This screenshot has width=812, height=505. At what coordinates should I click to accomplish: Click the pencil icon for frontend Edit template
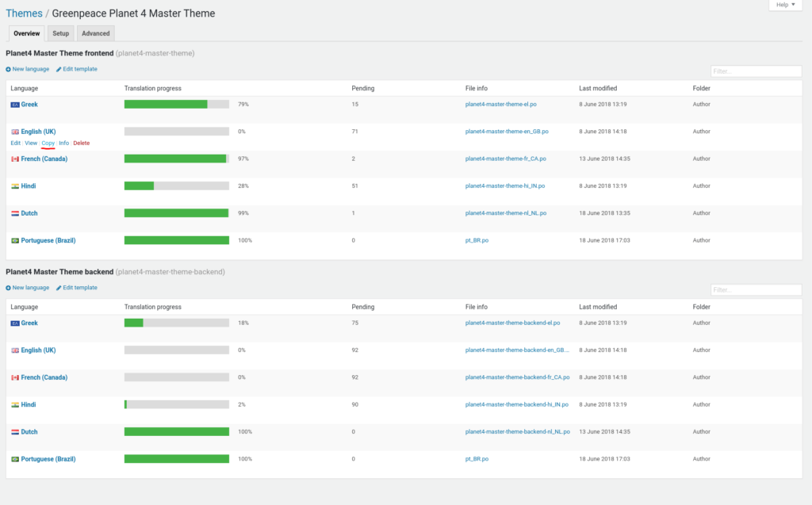point(59,70)
